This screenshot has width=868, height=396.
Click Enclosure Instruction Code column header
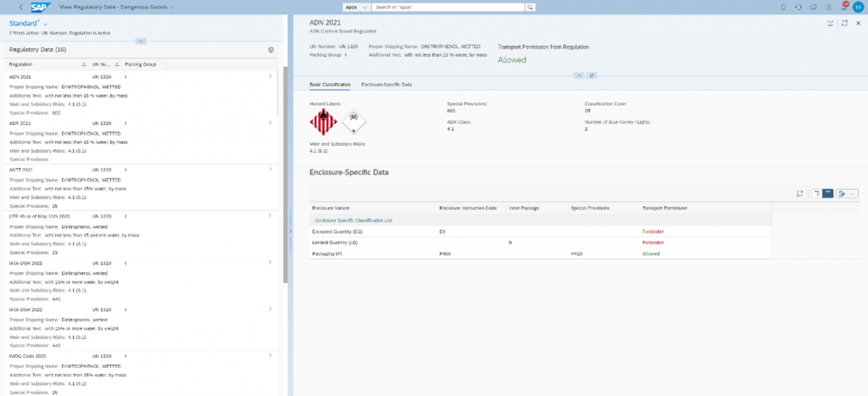click(471, 209)
